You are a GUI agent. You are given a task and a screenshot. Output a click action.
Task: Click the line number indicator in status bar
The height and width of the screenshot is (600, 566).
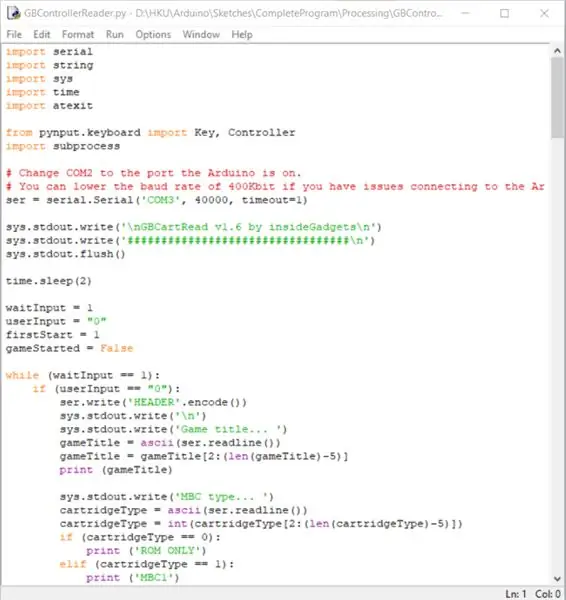point(516,593)
